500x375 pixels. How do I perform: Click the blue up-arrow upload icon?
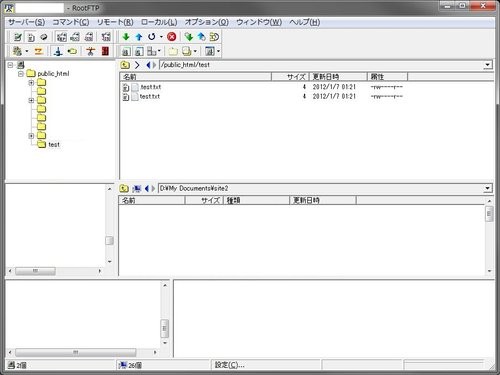[x=139, y=37]
